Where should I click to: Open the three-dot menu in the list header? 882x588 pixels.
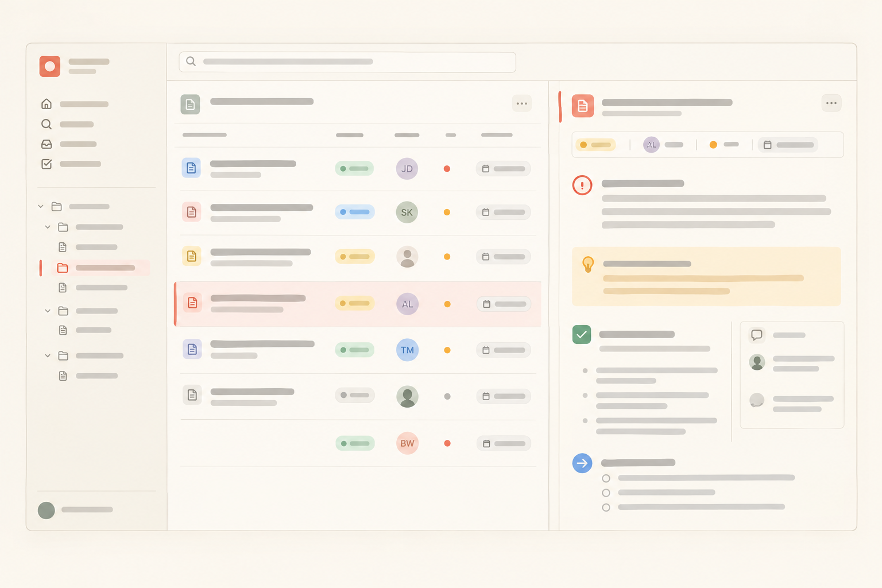522,104
